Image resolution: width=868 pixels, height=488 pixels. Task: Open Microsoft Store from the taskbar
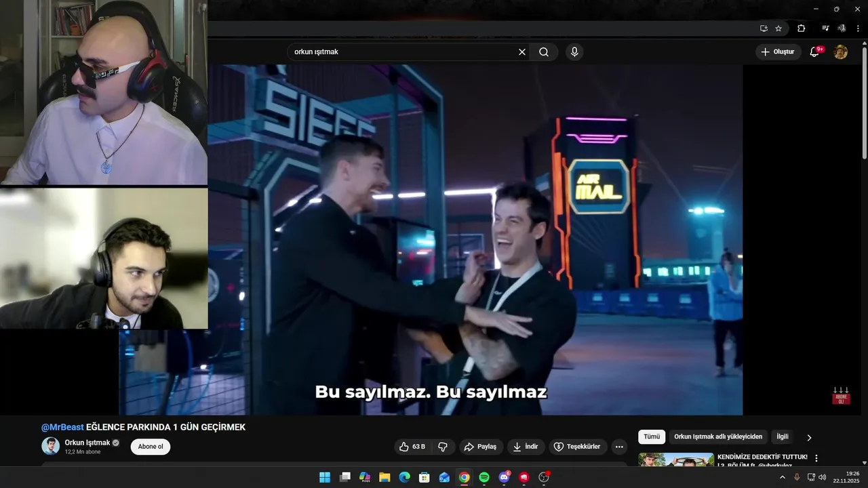pyautogui.click(x=425, y=477)
